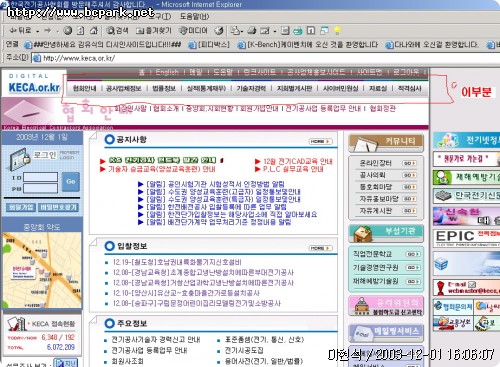Open the 공사업체정보 navigation menu
The height and width of the screenshot is (367, 500).
[124, 88]
